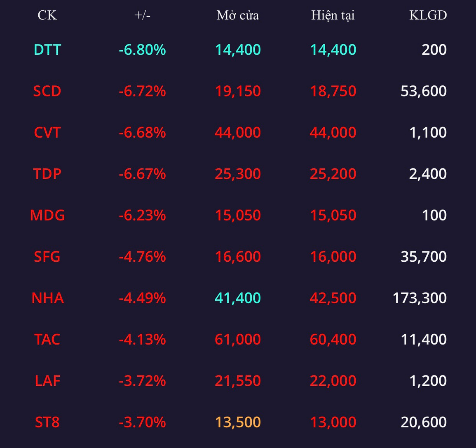476x448 pixels.
Task: Click the CK column header
Action: coord(47,15)
